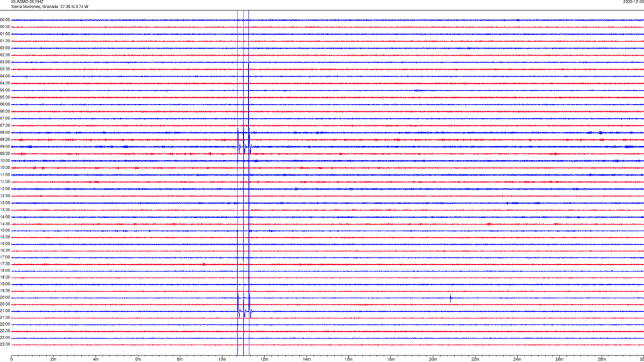Pick the 8m minute axis label
Image resolution: width=644 pixels, height=362 pixels.
click(x=180, y=359)
